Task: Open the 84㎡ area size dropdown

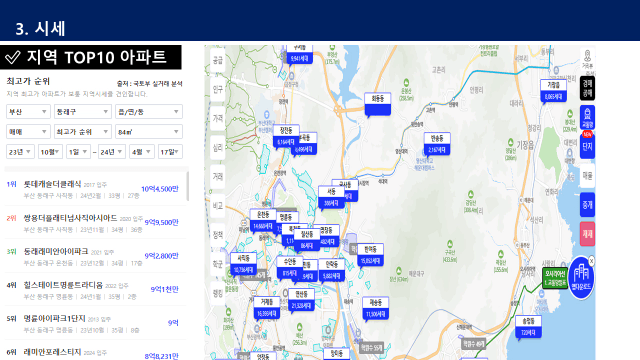Action: 149,131
